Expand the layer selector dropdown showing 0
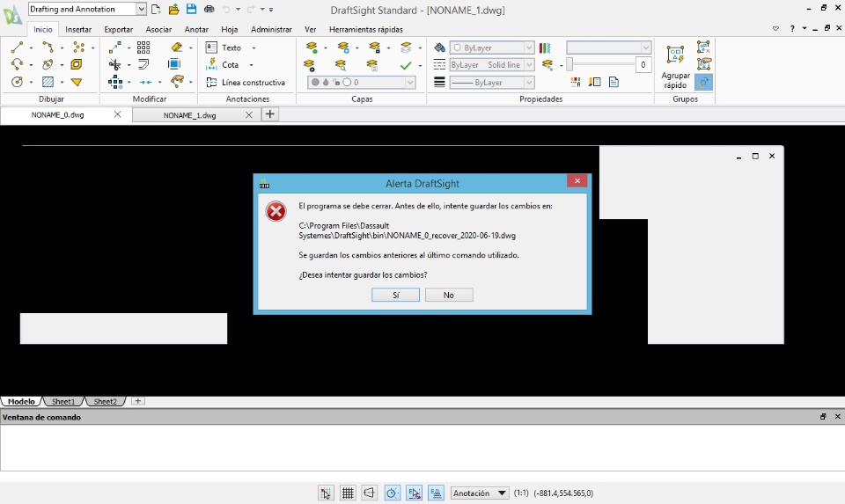The width and height of the screenshot is (845, 504). 410,83
